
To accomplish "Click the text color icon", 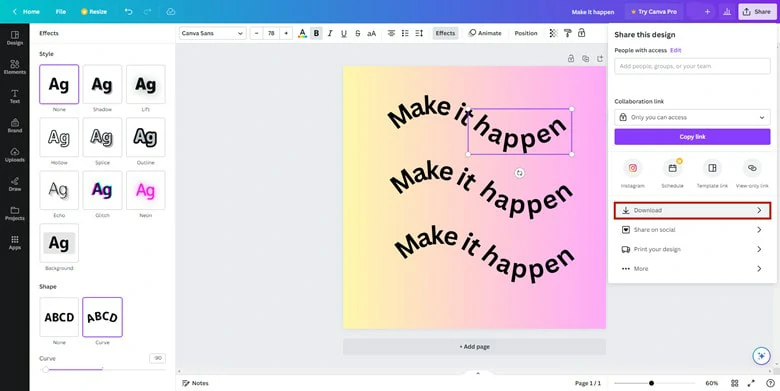I will pyautogui.click(x=302, y=33).
